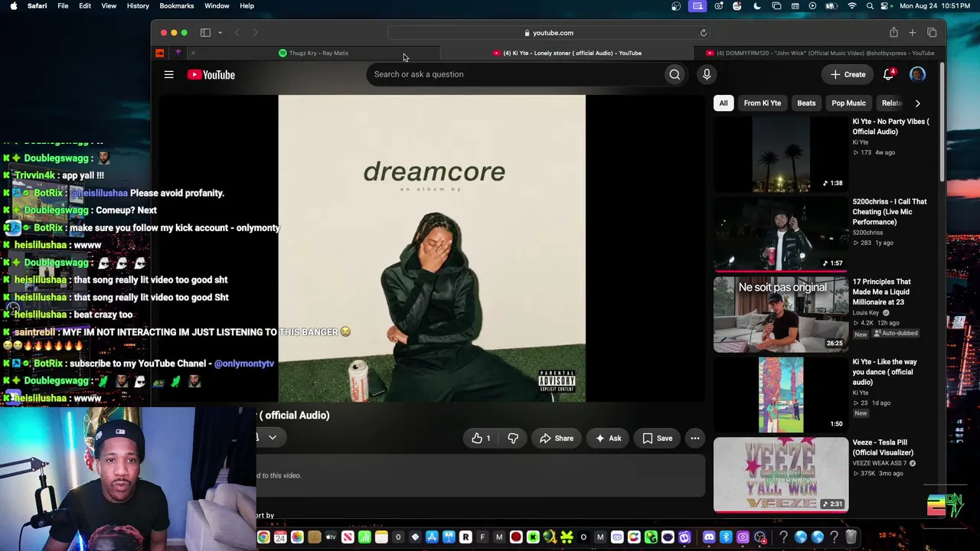Open the pinned SoundCloud tab
Viewport: 980px width, 551px height.
pos(160,53)
